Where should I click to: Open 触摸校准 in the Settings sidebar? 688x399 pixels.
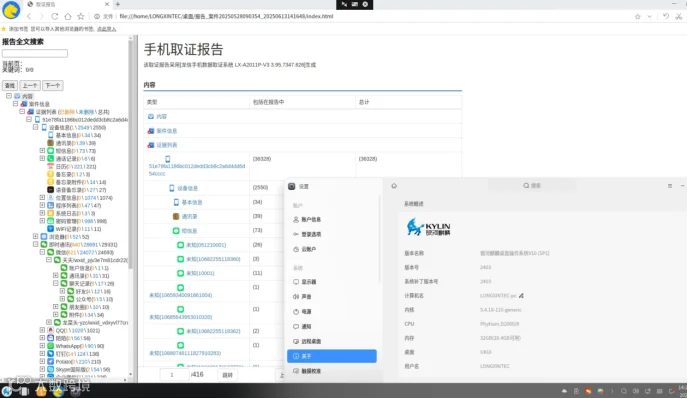tap(332, 371)
